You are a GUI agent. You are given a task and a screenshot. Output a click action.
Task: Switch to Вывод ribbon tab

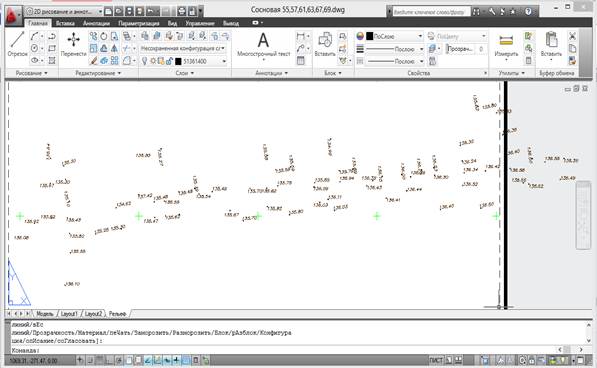231,23
